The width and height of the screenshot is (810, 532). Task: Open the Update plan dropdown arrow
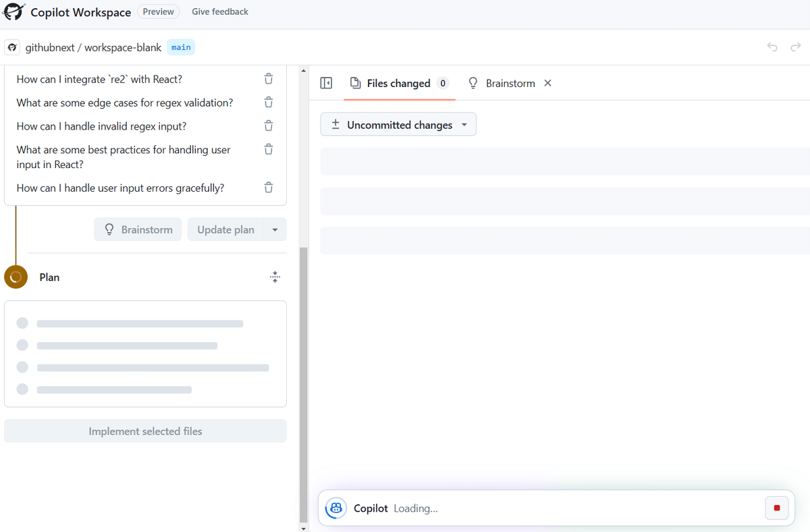pyautogui.click(x=275, y=229)
